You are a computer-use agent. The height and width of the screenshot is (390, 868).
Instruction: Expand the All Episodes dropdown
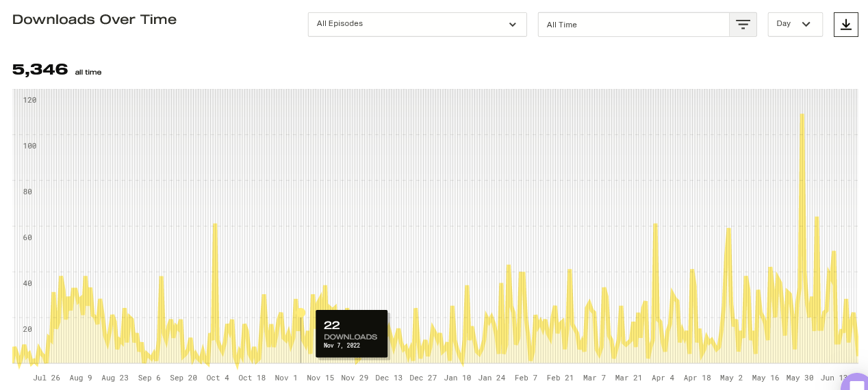[417, 25]
